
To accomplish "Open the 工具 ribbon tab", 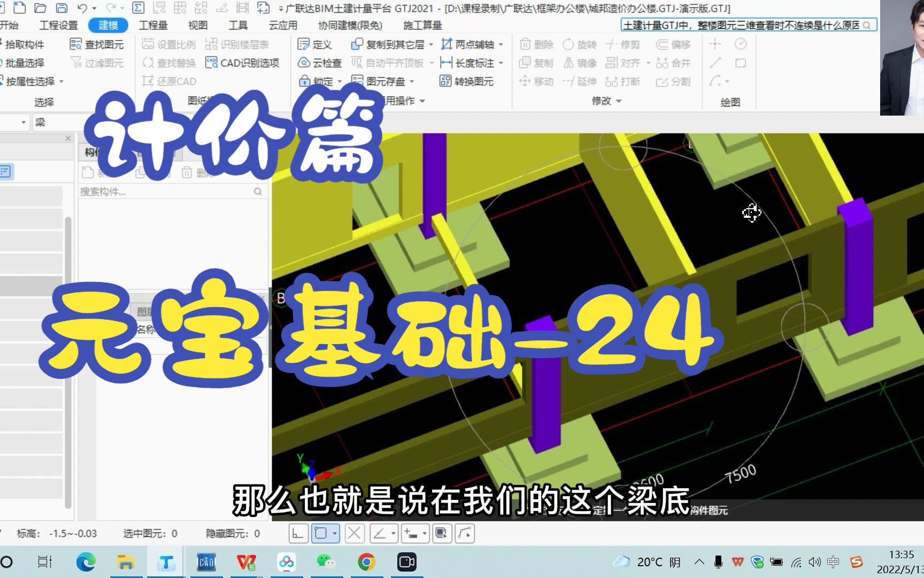I will point(238,25).
